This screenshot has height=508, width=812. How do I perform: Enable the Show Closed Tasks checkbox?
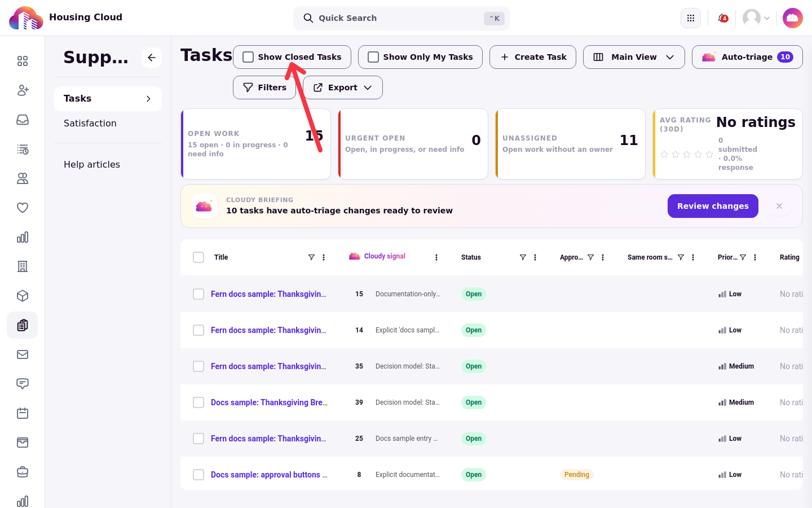click(248, 57)
